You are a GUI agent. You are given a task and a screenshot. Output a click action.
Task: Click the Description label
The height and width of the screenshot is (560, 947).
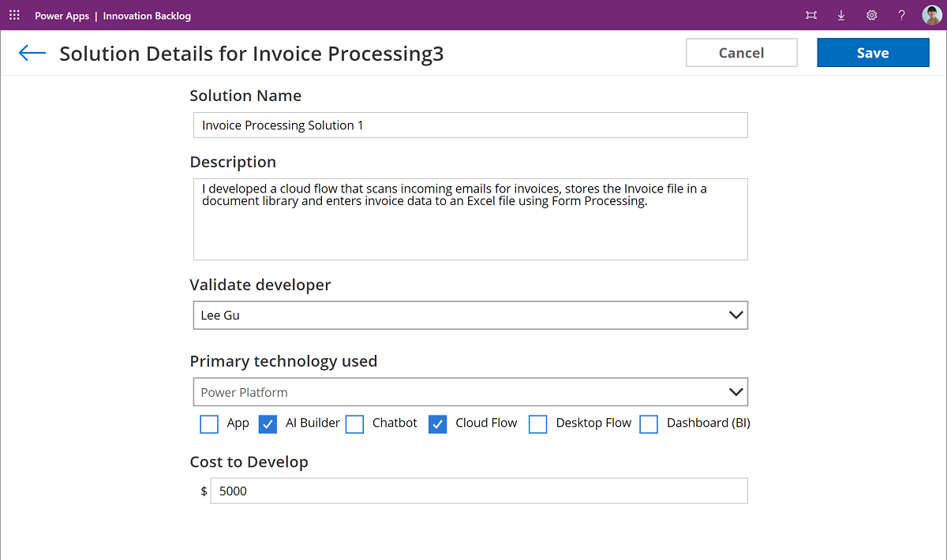233,162
